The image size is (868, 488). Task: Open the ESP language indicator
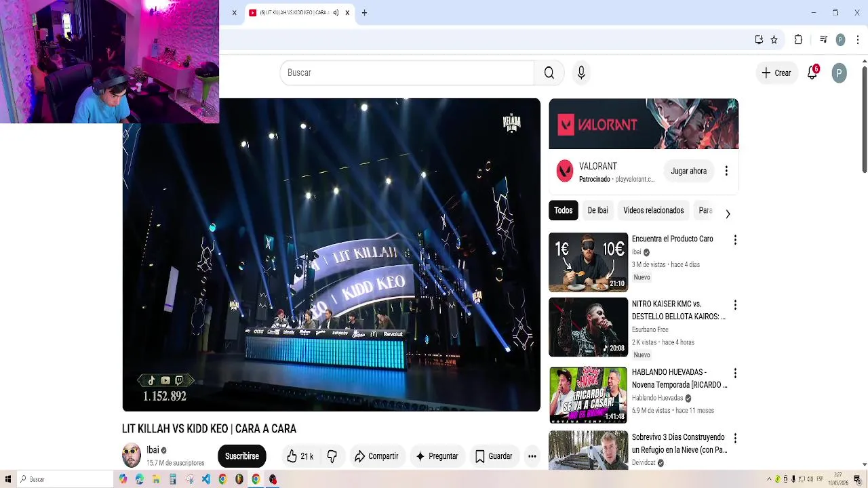(820, 479)
